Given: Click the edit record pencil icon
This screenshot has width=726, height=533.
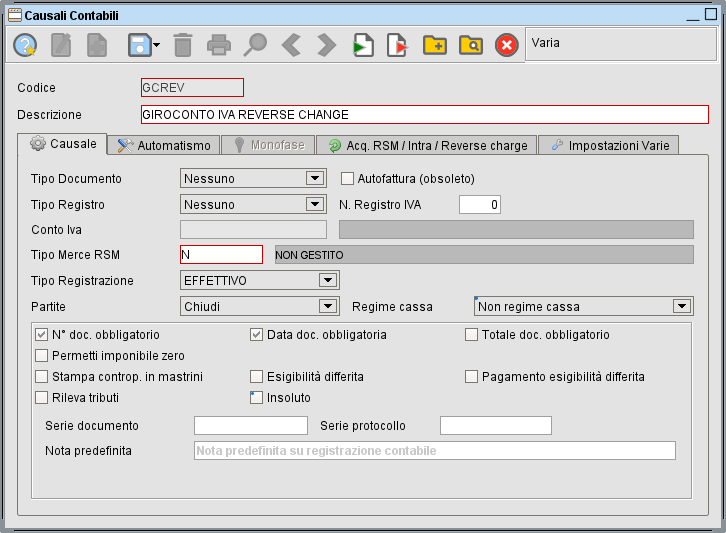Looking at the screenshot, I should [61, 45].
